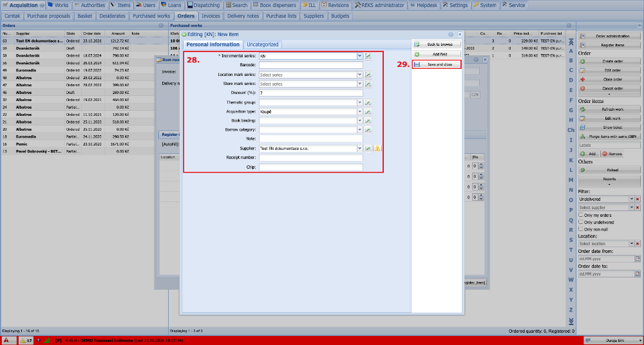Image resolution: width=644 pixels, height=345 pixels.
Task: Check the Only non null option
Action: (581, 228)
